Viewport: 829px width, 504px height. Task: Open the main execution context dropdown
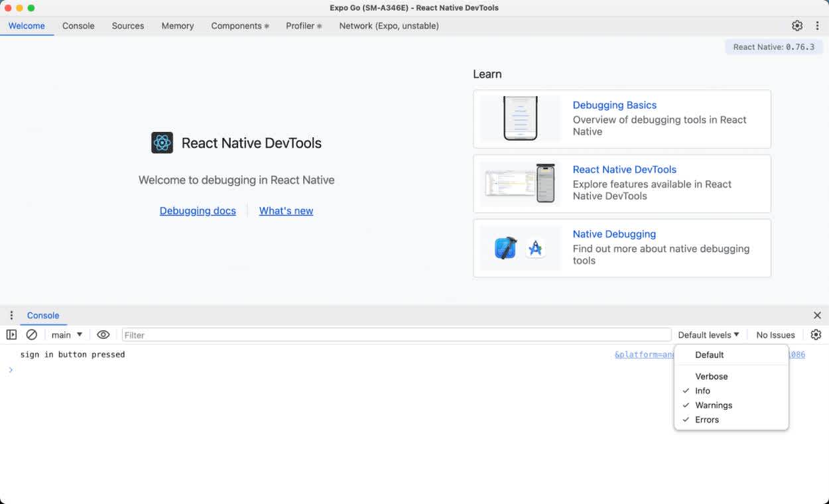point(66,334)
